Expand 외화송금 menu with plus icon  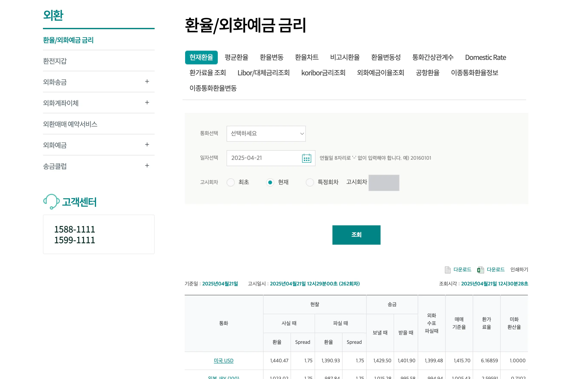(147, 82)
